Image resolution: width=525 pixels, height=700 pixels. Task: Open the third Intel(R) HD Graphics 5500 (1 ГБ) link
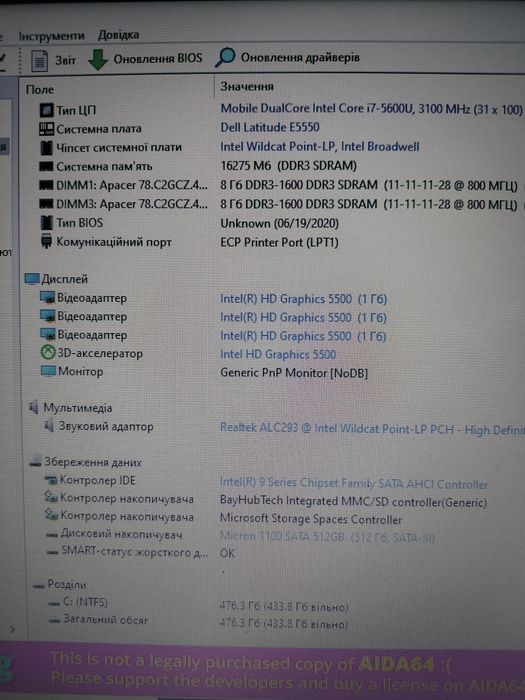click(303, 336)
